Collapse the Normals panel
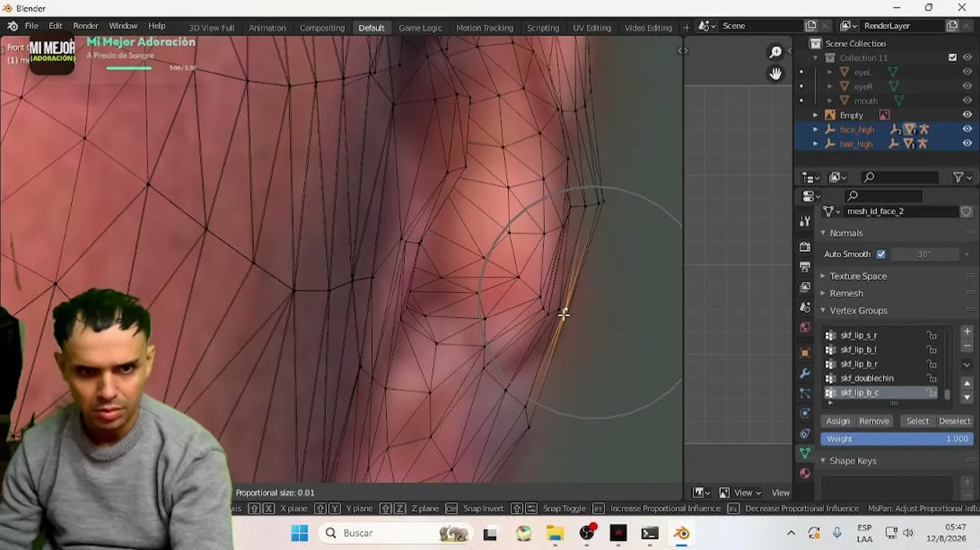980x550 pixels. coord(823,233)
